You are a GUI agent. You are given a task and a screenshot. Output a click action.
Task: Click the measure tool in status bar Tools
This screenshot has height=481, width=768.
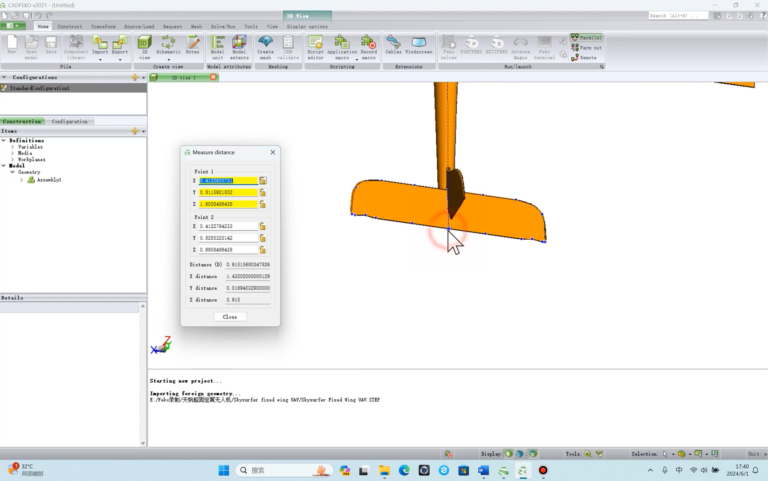click(587, 454)
